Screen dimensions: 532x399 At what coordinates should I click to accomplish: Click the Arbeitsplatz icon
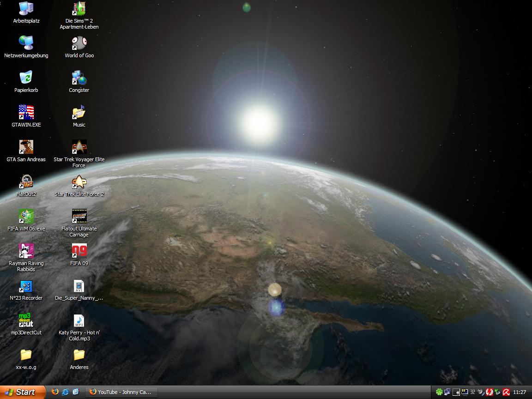(x=26, y=9)
